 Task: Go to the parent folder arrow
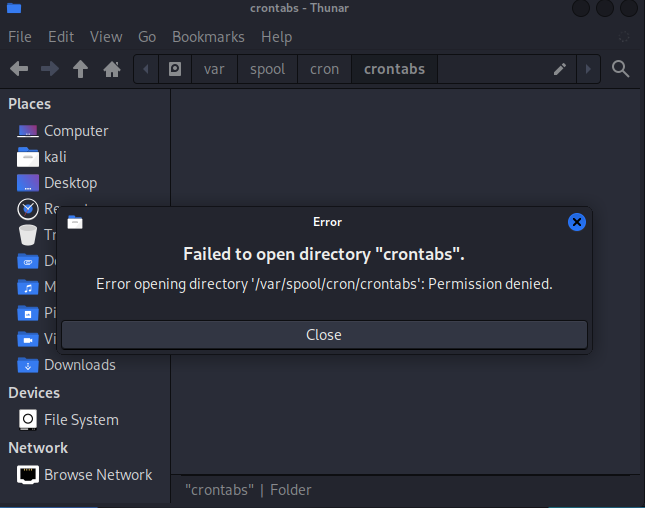(x=81, y=69)
